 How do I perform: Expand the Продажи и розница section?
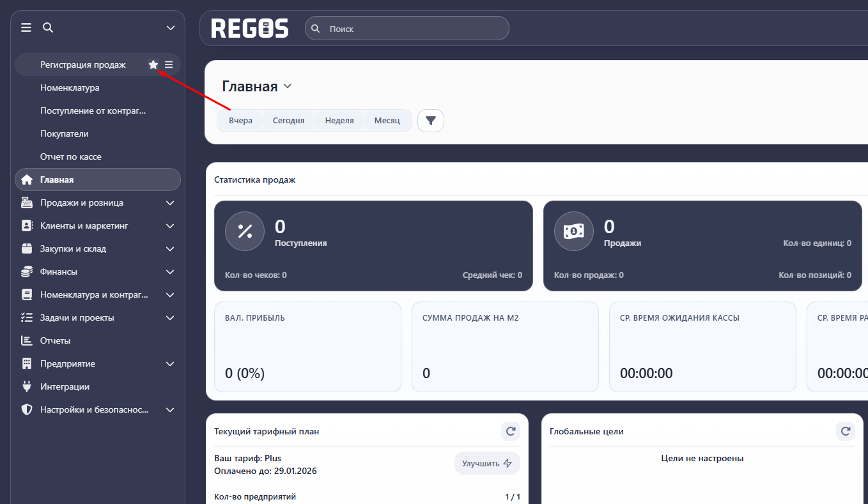[169, 202]
